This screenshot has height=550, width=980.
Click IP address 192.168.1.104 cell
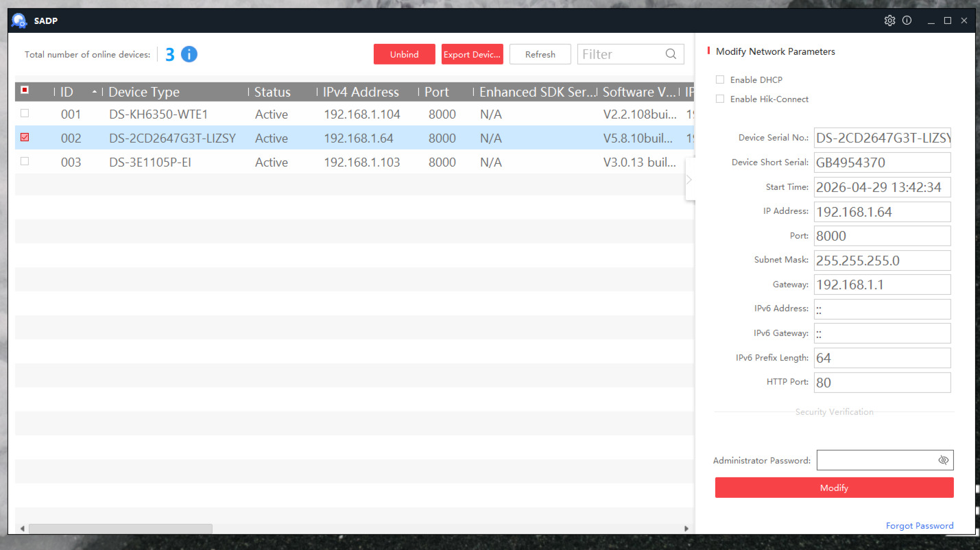coord(362,114)
